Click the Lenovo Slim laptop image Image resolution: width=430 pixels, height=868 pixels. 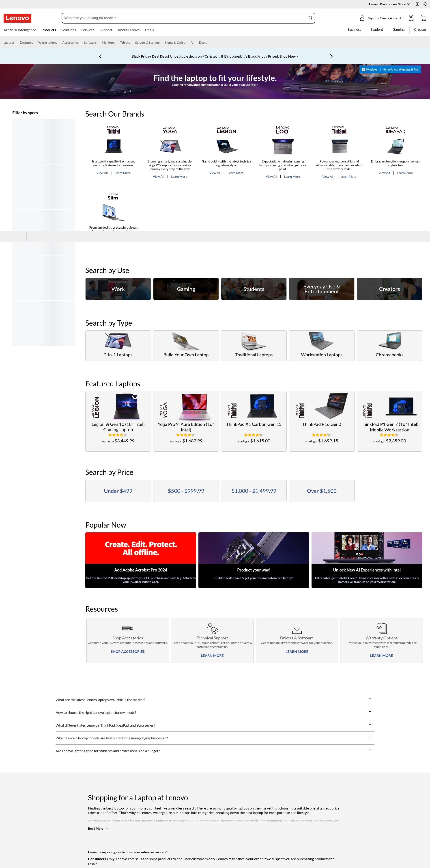pyautogui.click(x=114, y=213)
